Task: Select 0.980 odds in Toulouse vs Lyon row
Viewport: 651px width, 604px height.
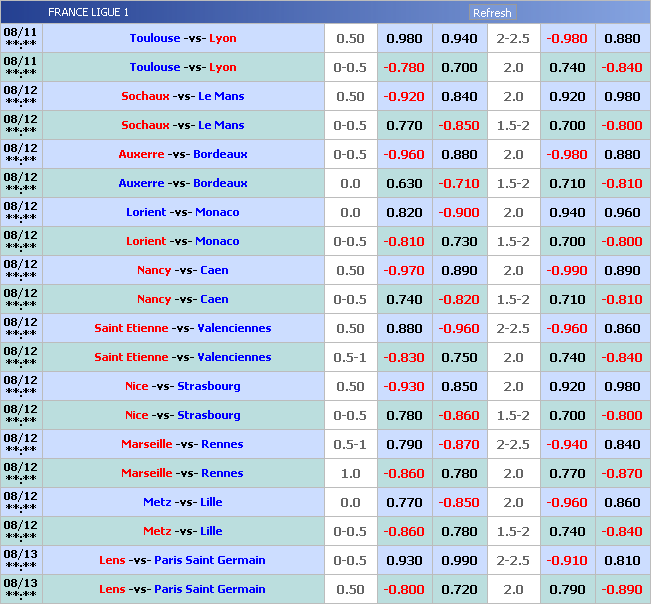Action: point(404,39)
